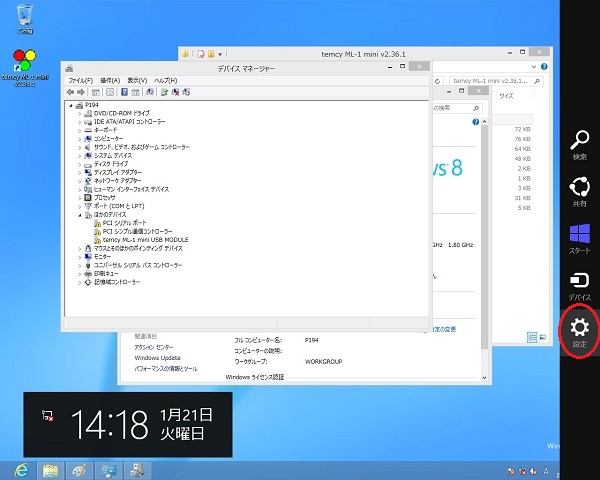Viewport: 600px width, 480px height.
Task: Open the デバイス (Devices) charm
Action: click(x=579, y=283)
